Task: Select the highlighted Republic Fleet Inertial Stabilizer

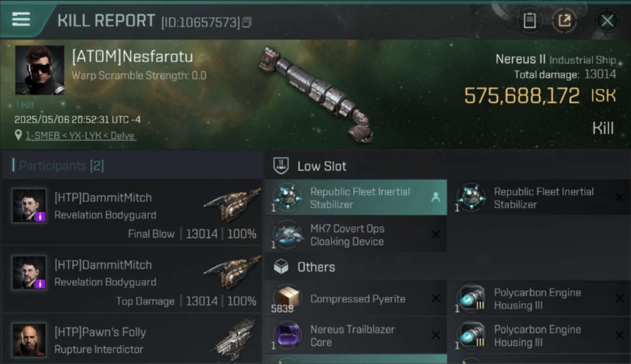Action: point(356,198)
